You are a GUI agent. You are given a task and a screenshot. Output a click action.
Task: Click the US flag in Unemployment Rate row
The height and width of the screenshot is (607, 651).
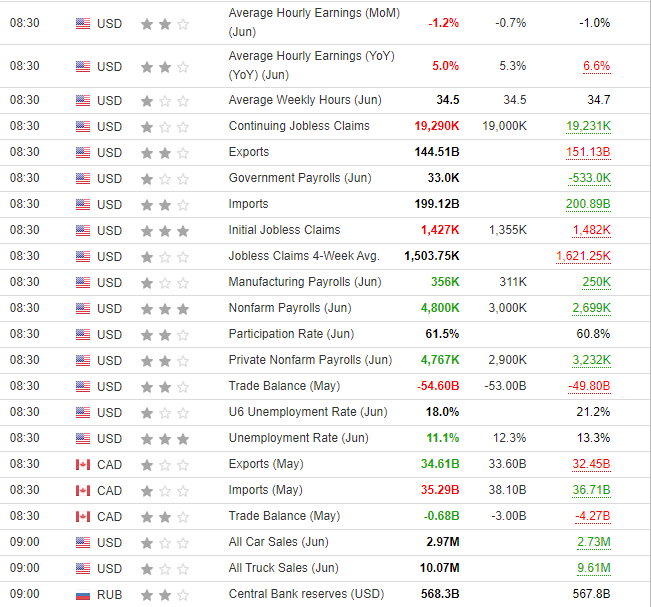pos(83,438)
